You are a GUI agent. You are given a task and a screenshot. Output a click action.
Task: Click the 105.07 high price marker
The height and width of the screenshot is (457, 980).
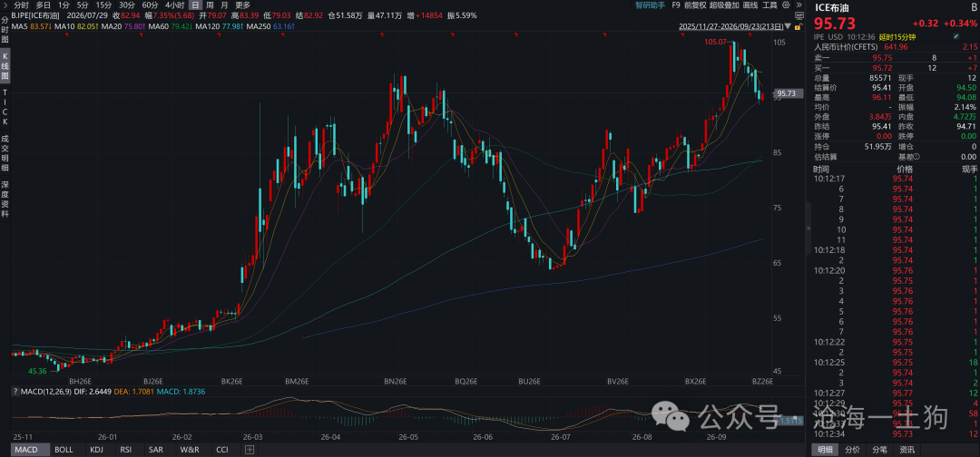pyautogui.click(x=715, y=42)
